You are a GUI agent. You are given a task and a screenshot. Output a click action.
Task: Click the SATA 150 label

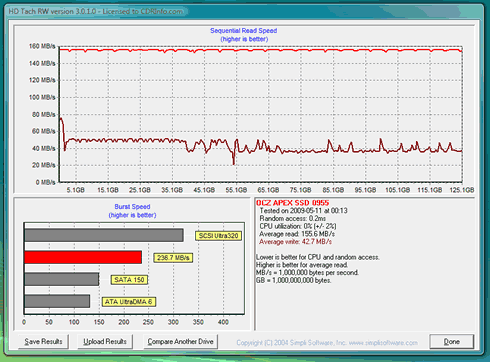pyautogui.click(x=129, y=280)
